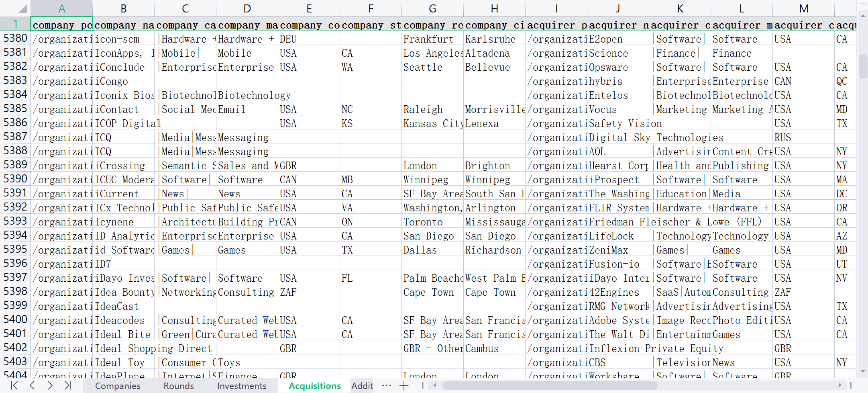
Task: Select the Acquisitions sheet tab
Action: click(x=315, y=386)
